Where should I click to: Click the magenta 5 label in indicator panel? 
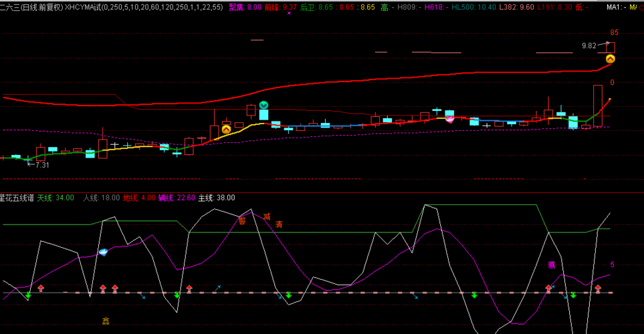click(x=612, y=265)
